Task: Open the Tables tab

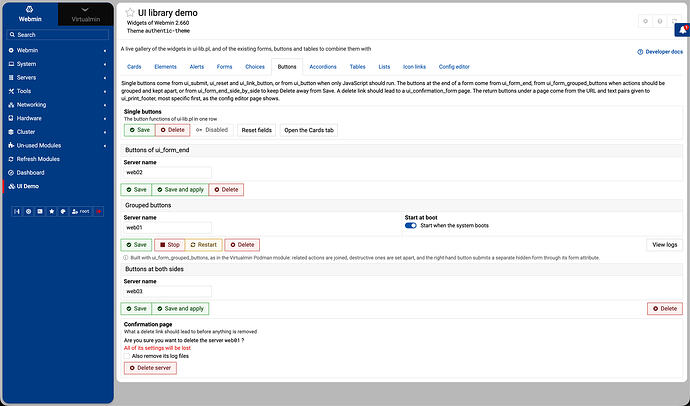Action: coord(357,67)
